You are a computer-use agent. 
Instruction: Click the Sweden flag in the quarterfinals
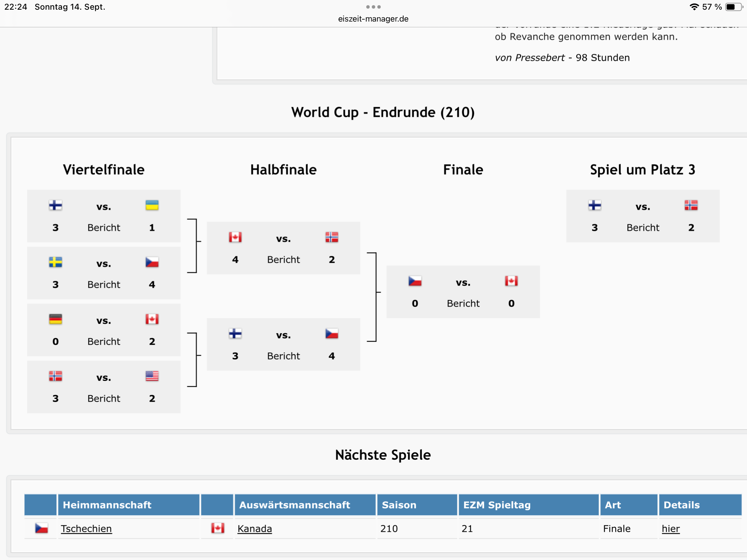tap(55, 262)
